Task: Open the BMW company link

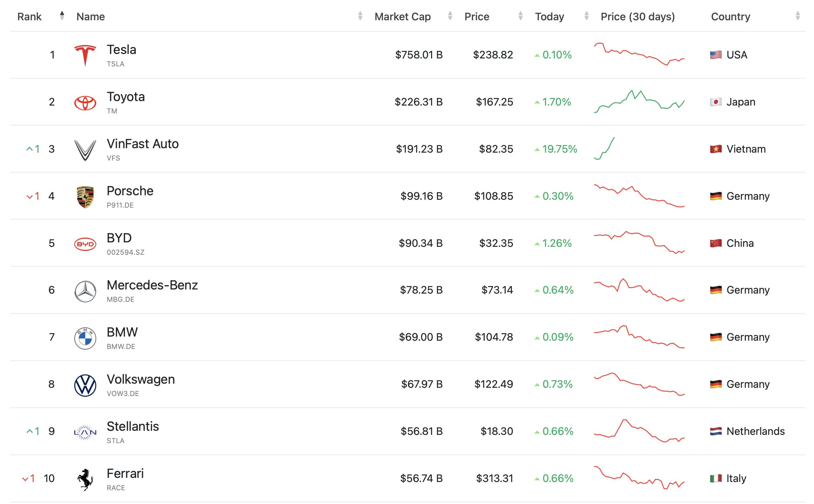Action: [122, 332]
